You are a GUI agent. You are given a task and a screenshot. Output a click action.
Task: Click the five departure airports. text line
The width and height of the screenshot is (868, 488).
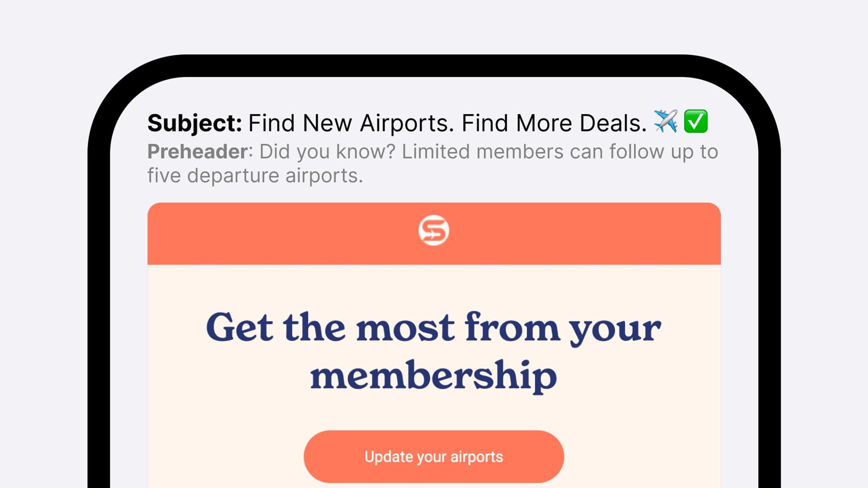pos(255,176)
